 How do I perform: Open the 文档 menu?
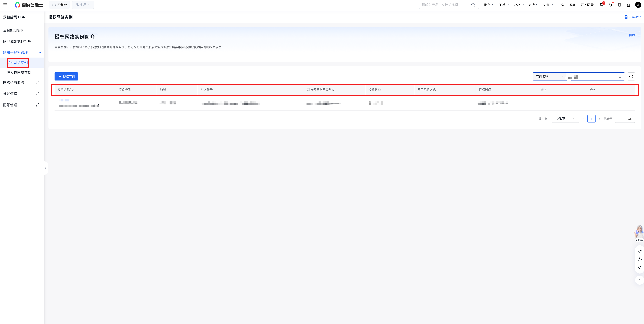tap(548, 5)
